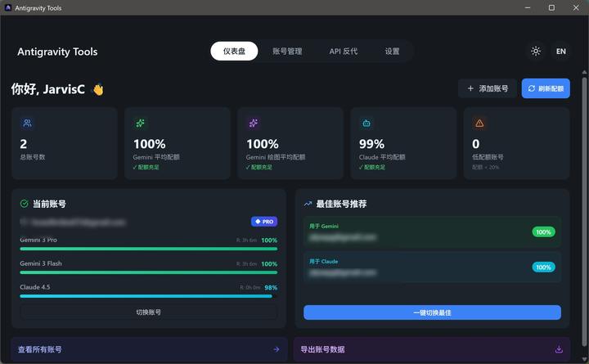The image size is (589, 364).
Task: Click the robot icon in Claude 平均配额 card
Action: [366, 123]
